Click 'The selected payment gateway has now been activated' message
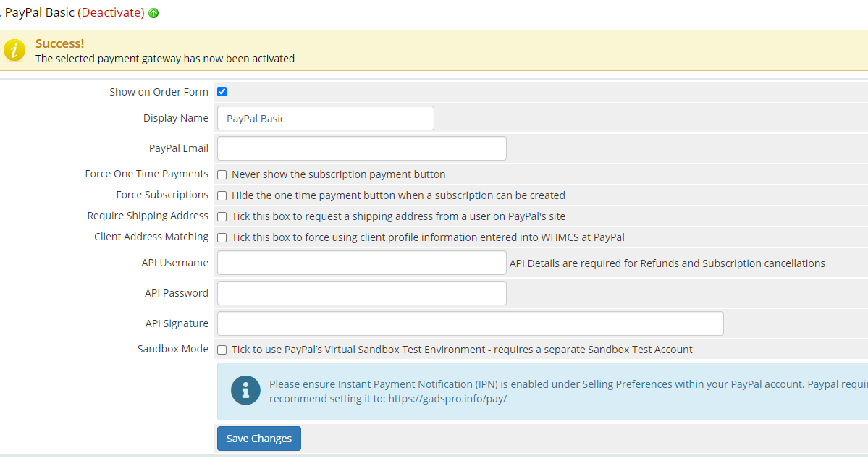Screen dimensions: 868x461 click(165, 59)
